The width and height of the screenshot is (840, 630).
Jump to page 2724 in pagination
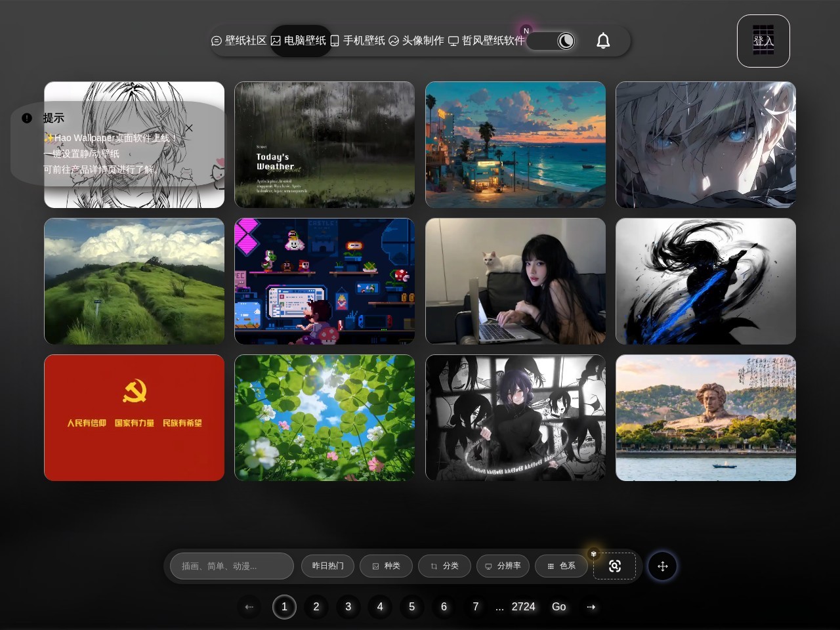tap(522, 606)
